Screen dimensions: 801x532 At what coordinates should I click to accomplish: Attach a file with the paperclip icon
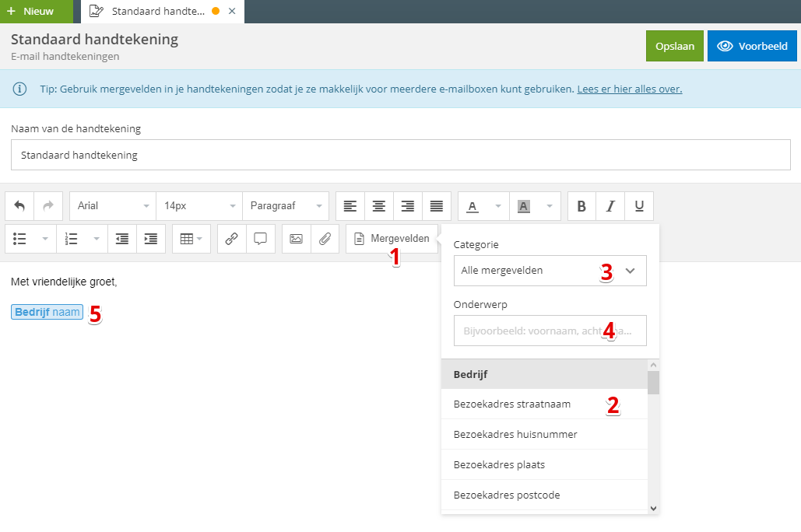coord(325,239)
